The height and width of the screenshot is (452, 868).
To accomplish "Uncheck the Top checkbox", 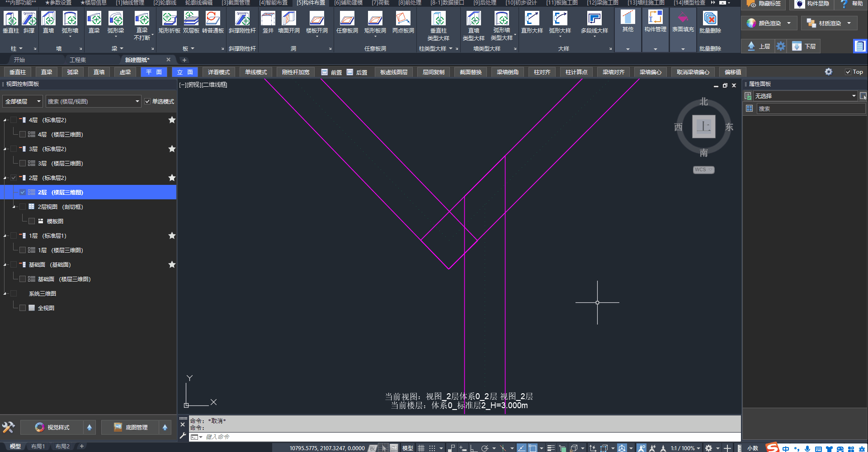I will coord(848,72).
